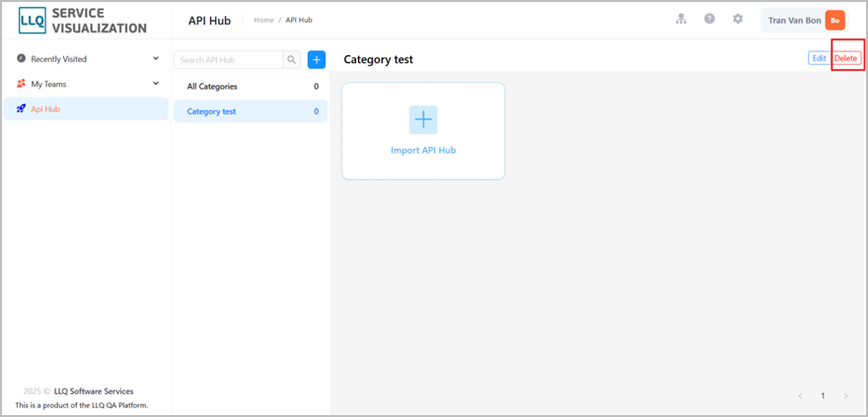The height and width of the screenshot is (417, 868).
Task: Open the Tran Van Bon user menu
Action: [804, 21]
